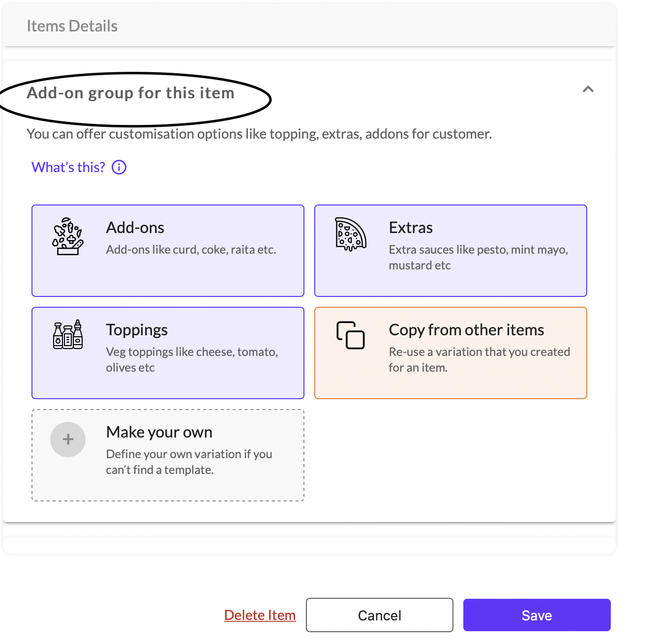Click the Cancel button

coord(380,615)
